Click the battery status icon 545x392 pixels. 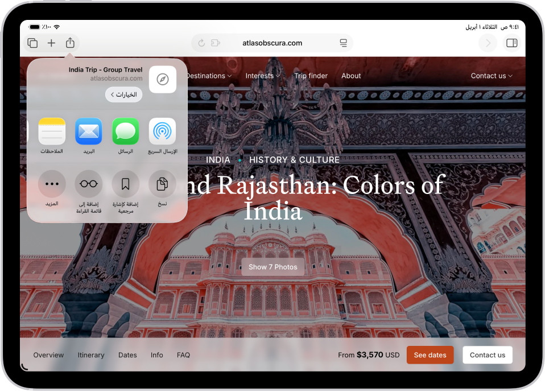34,27
